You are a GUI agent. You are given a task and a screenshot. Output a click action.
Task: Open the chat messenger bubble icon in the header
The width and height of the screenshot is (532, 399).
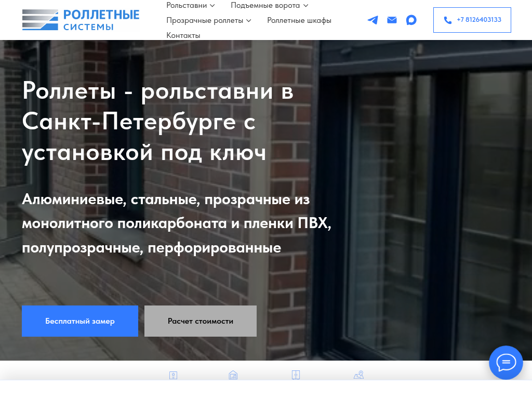(x=411, y=20)
